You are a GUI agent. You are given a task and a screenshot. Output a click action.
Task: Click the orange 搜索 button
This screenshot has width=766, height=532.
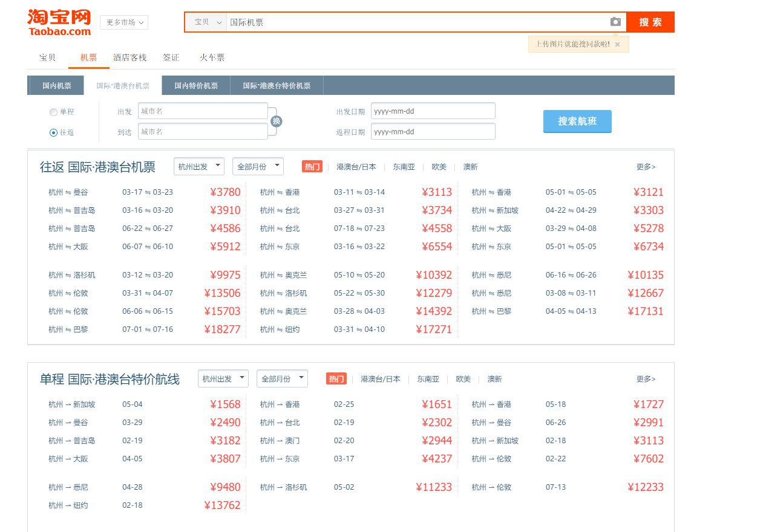point(650,22)
